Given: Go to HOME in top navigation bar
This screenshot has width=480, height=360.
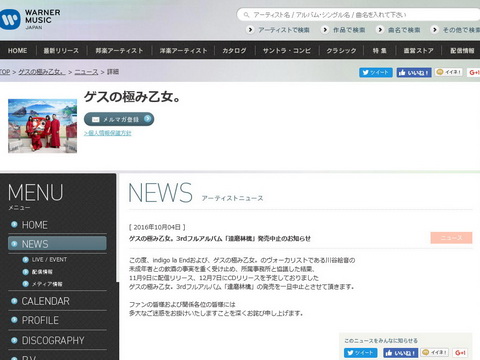Looking at the screenshot, I should tap(18, 51).
